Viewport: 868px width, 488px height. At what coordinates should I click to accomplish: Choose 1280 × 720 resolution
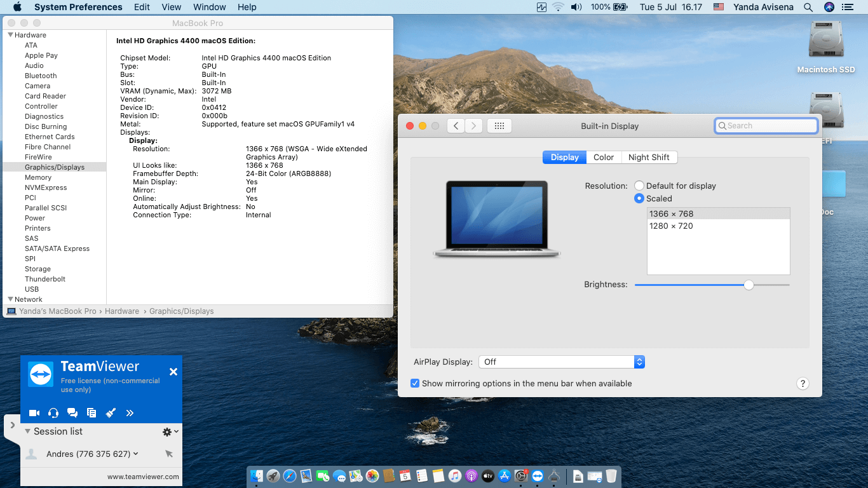718,226
